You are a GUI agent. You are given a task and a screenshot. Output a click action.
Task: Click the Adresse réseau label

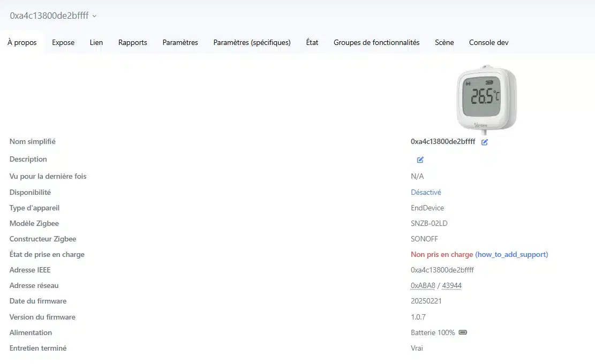(x=34, y=285)
